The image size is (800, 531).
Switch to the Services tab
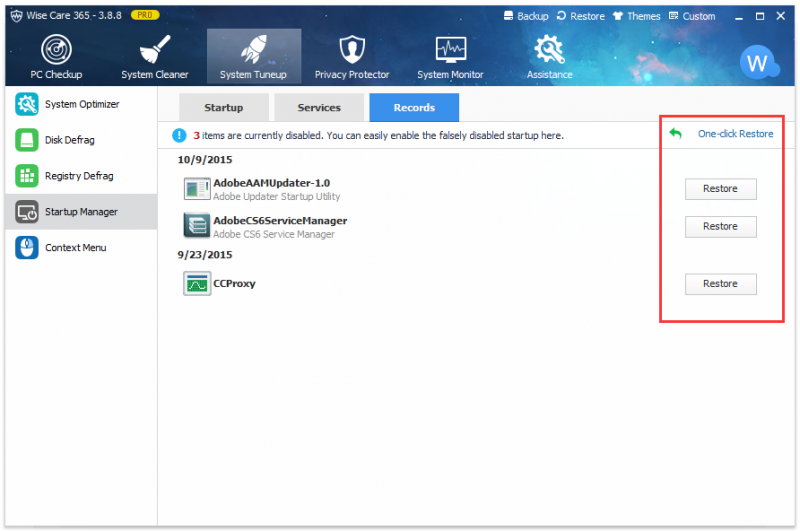pos(319,108)
